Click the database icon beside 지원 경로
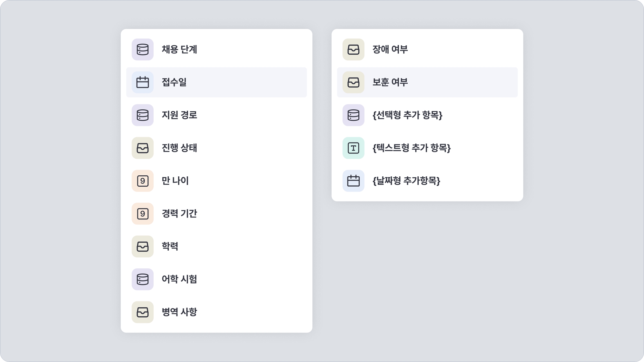Viewport: 644px width, 362px height. (x=143, y=115)
